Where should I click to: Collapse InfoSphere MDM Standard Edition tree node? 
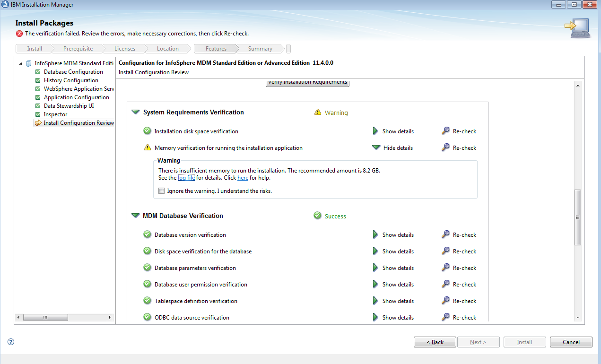pyautogui.click(x=20, y=63)
